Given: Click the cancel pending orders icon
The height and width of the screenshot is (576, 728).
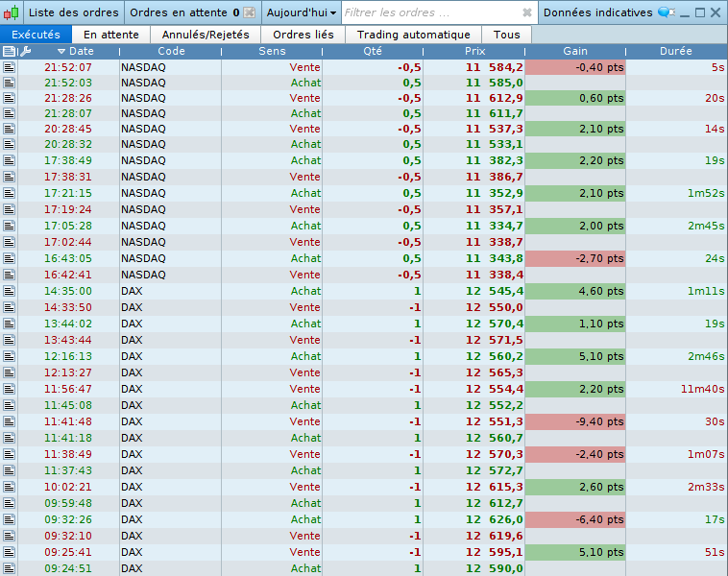Looking at the screenshot, I should click(250, 13).
